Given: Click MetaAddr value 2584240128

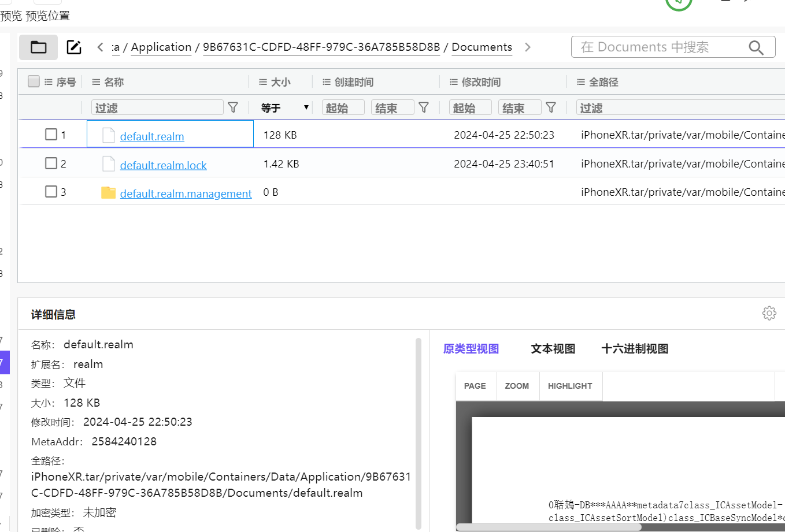Looking at the screenshot, I should (124, 441).
